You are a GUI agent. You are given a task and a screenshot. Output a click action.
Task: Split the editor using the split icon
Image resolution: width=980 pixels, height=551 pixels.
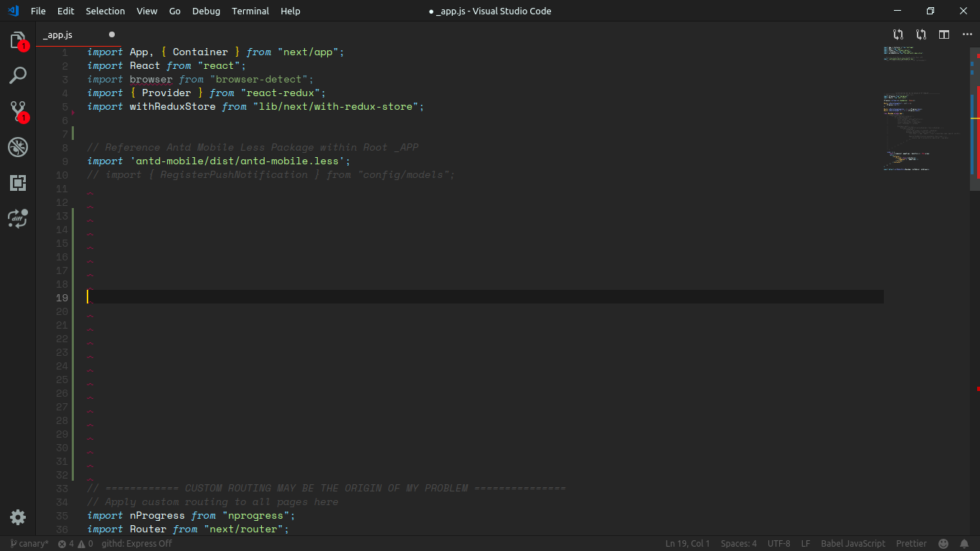(943, 34)
